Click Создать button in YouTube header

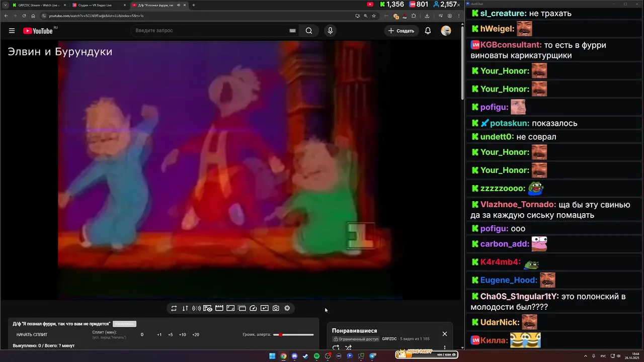tap(401, 31)
